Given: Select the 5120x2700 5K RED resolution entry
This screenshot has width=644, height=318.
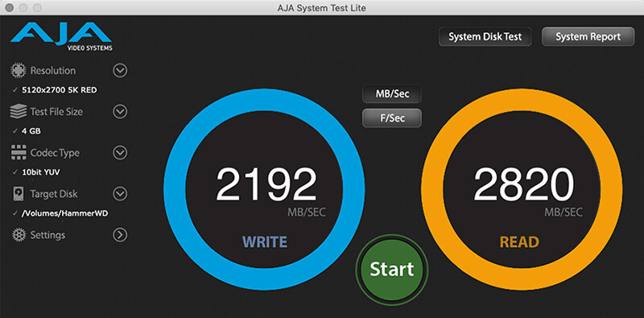Looking at the screenshot, I should pos(60,90).
